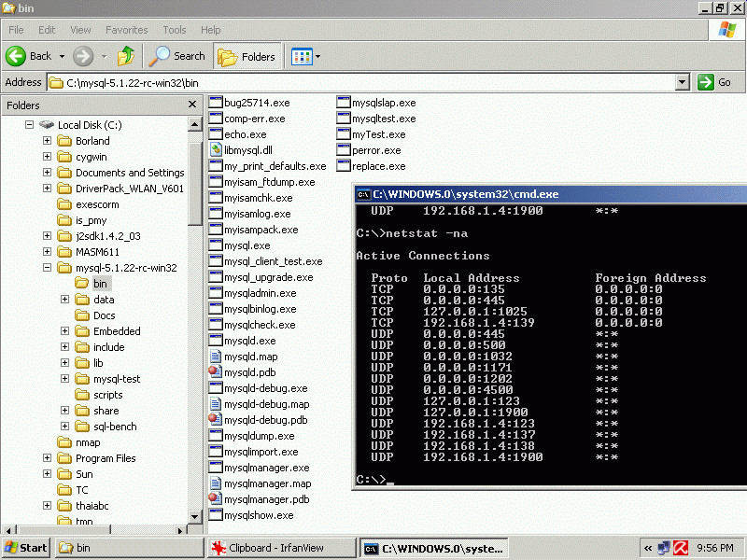This screenshot has height=560, width=747.
Task: Close the Folders pane
Action: (x=192, y=105)
